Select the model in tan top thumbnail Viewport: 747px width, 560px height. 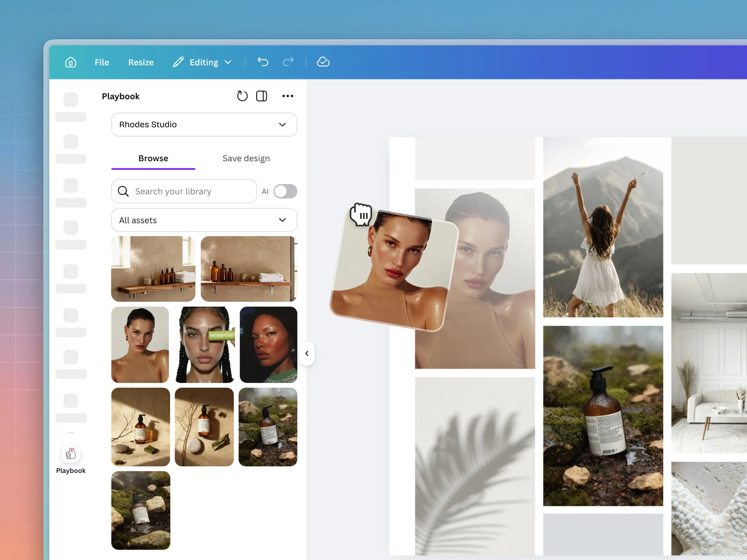[x=140, y=345]
